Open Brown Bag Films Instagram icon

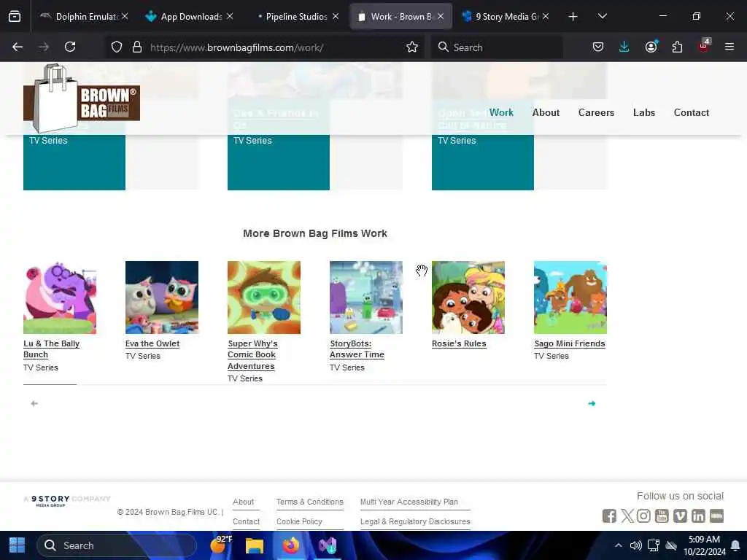tap(643, 516)
